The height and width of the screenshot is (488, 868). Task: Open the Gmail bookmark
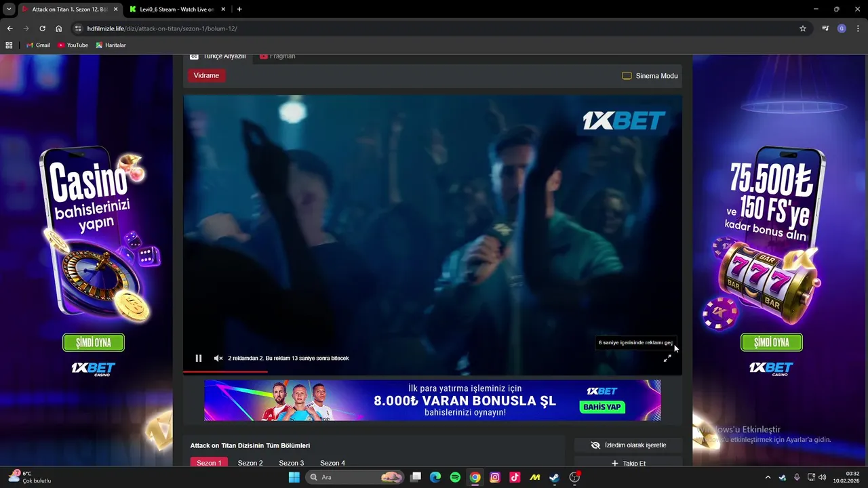coord(38,45)
